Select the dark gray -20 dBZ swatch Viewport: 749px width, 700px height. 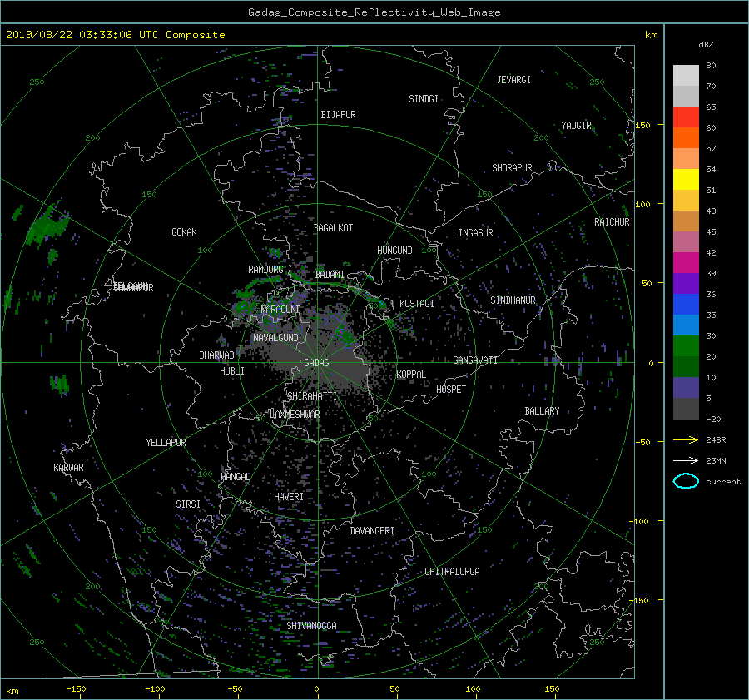[686, 409]
